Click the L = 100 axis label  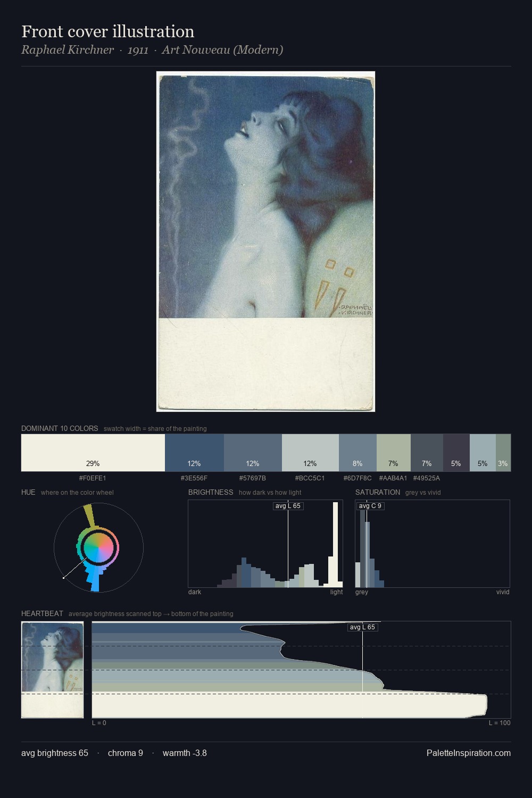[500, 723]
